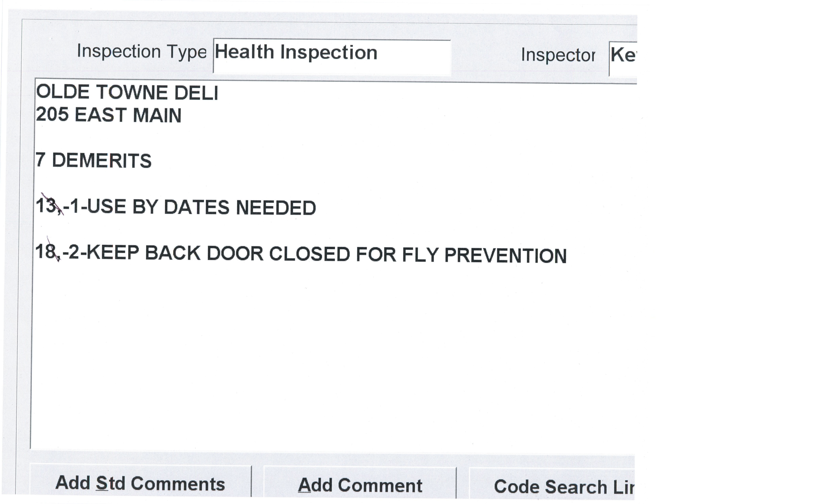The image size is (830, 504).
Task: Click the word Health in Inspection Type
Action: tap(245, 53)
